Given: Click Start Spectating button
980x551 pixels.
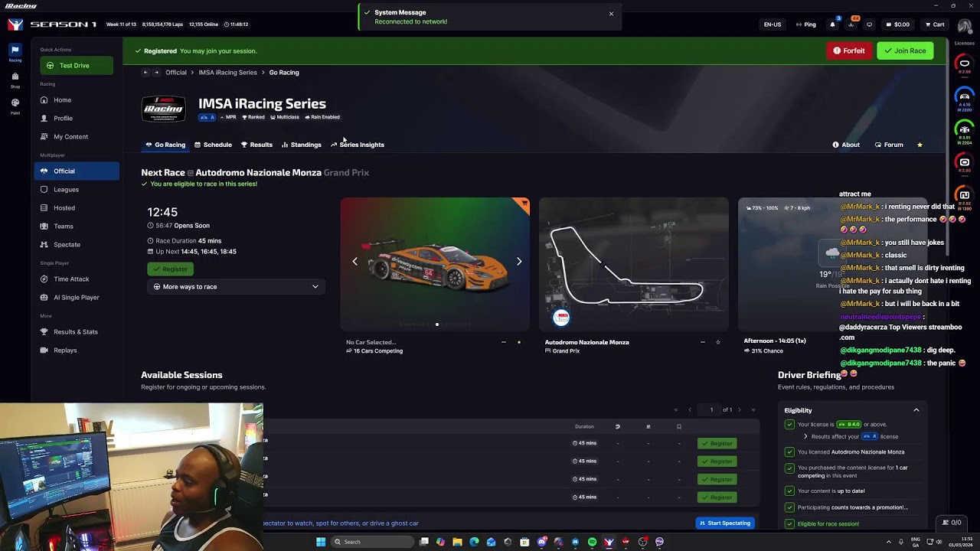Looking at the screenshot, I should (725, 523).
